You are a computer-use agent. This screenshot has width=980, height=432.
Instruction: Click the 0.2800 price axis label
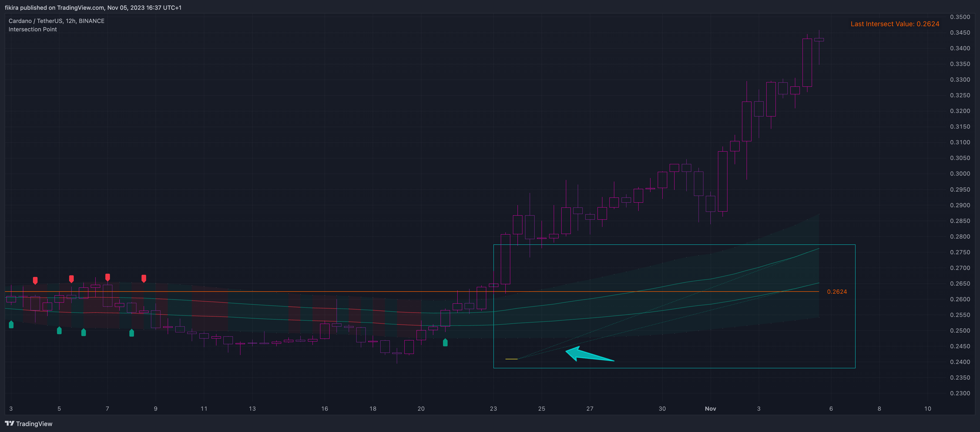click(960, 236)
